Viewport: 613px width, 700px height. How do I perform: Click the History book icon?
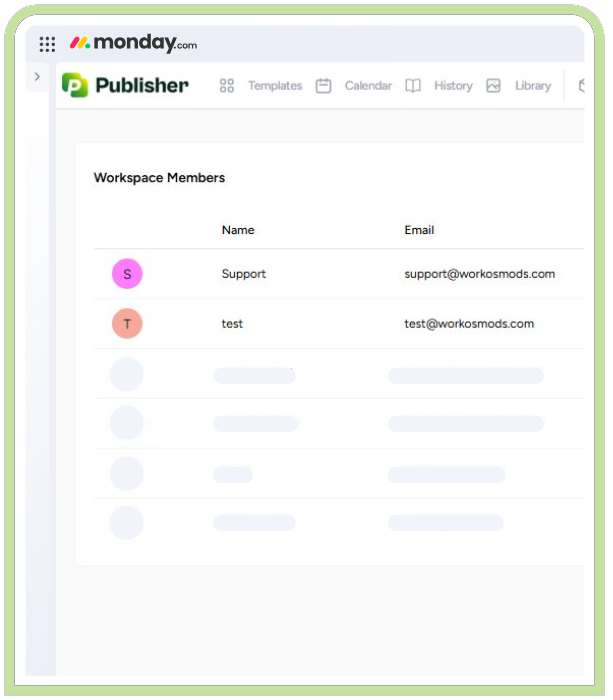click(413, 86)
